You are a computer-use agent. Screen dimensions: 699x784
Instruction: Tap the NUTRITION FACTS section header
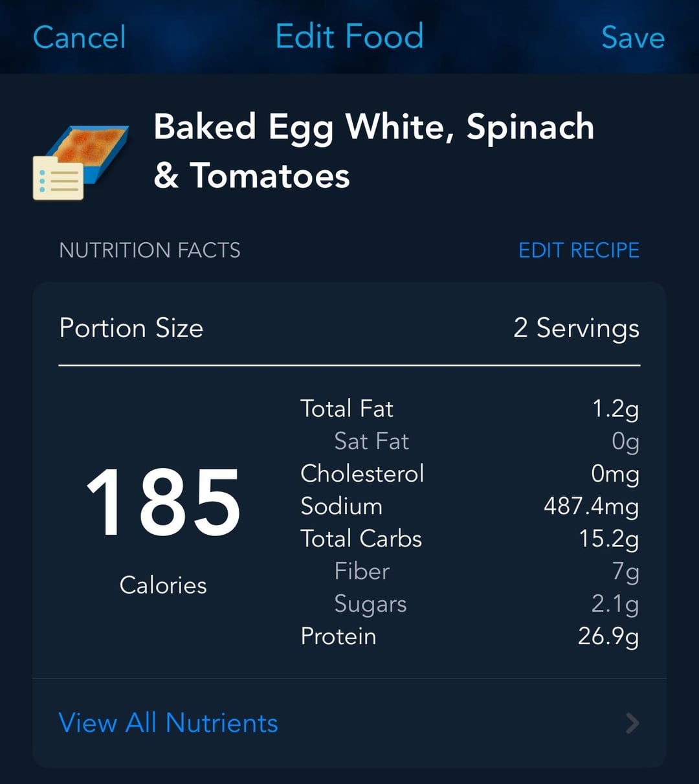(150, 250)
